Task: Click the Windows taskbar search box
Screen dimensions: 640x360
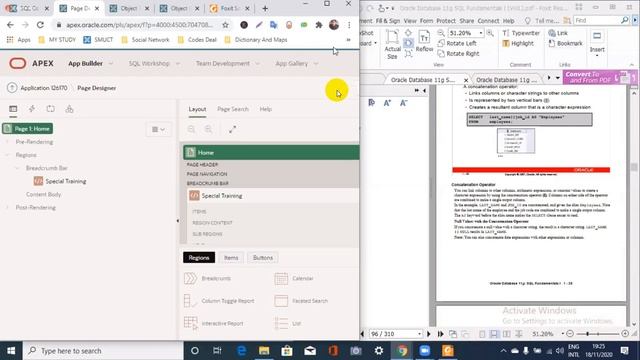Action: click(104, 351)
